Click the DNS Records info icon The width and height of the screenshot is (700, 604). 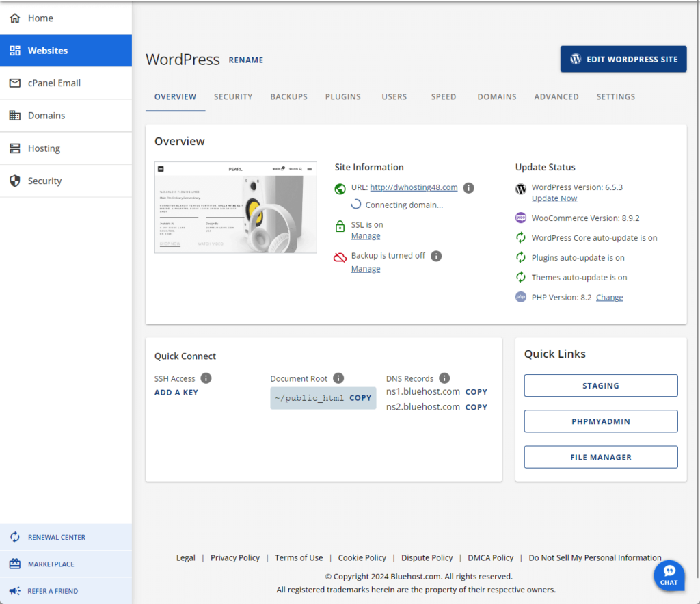444,378
